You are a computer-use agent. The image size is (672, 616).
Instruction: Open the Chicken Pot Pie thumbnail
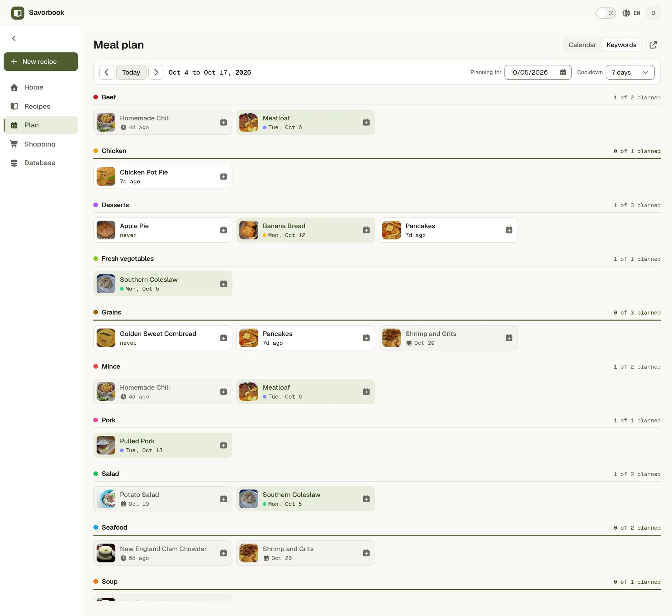[x=106, y=176]
